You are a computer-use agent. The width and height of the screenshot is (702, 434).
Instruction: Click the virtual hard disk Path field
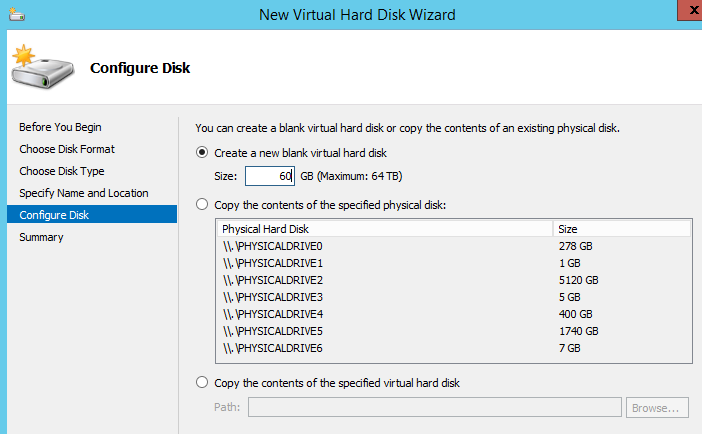pos(434,407)
